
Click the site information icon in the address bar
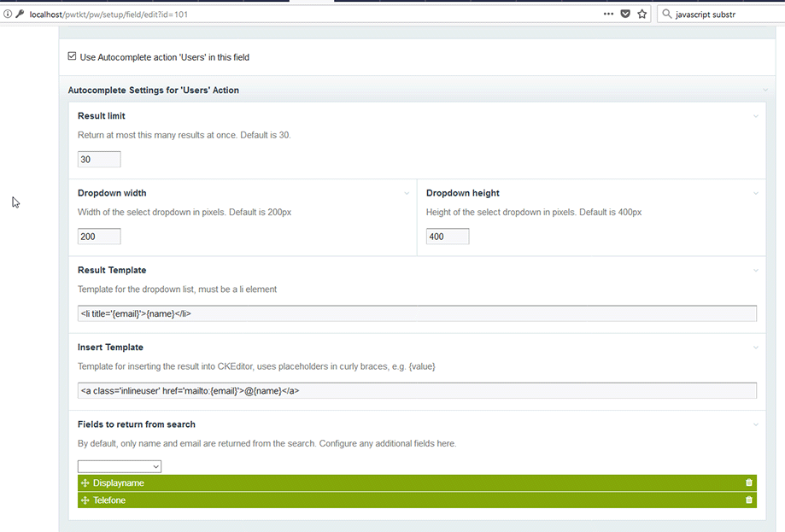[x=7, y=14]
